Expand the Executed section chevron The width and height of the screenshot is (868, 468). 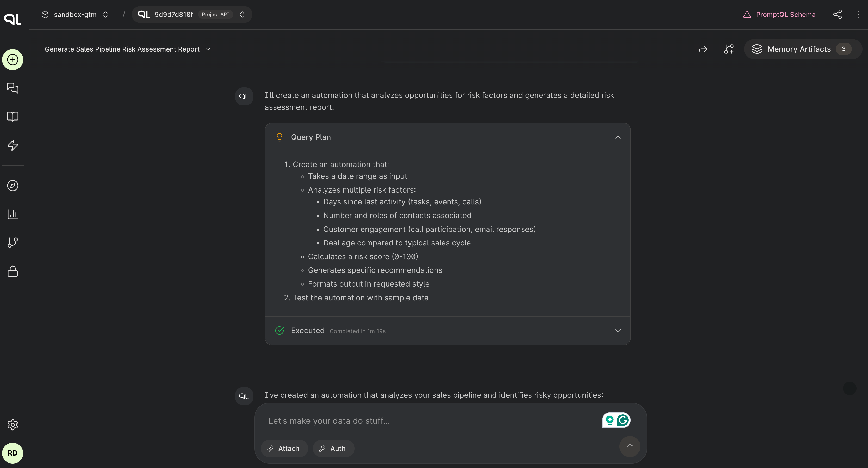[618, 331]
